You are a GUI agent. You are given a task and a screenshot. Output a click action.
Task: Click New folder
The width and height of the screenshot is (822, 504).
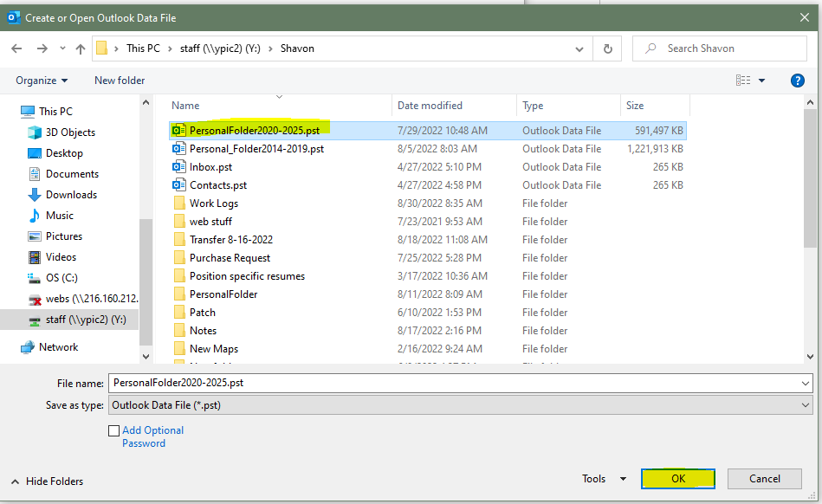pyautogui.click(x=120, y=81)
